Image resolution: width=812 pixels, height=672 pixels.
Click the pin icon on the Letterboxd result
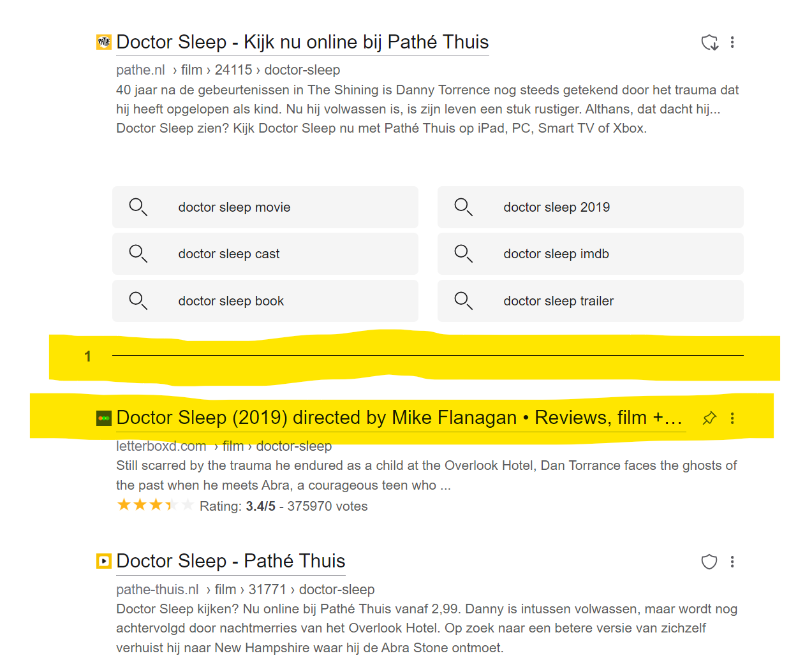tap(709, 418)
